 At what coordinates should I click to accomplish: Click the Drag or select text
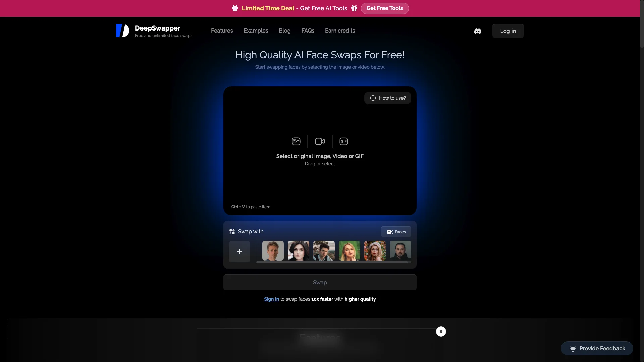[320, 164]
